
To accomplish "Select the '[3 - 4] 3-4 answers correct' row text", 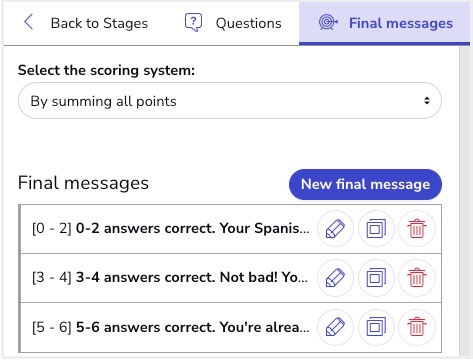I will coord(169,277).
